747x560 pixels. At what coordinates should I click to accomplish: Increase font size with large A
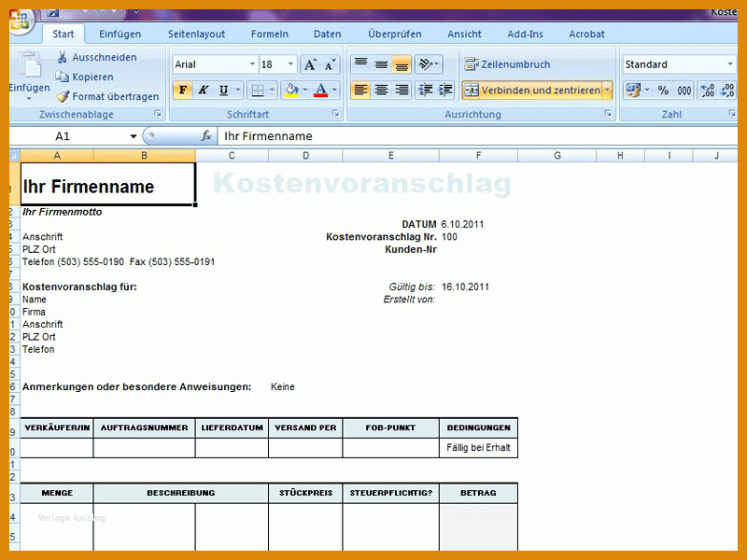coord(310,64)
